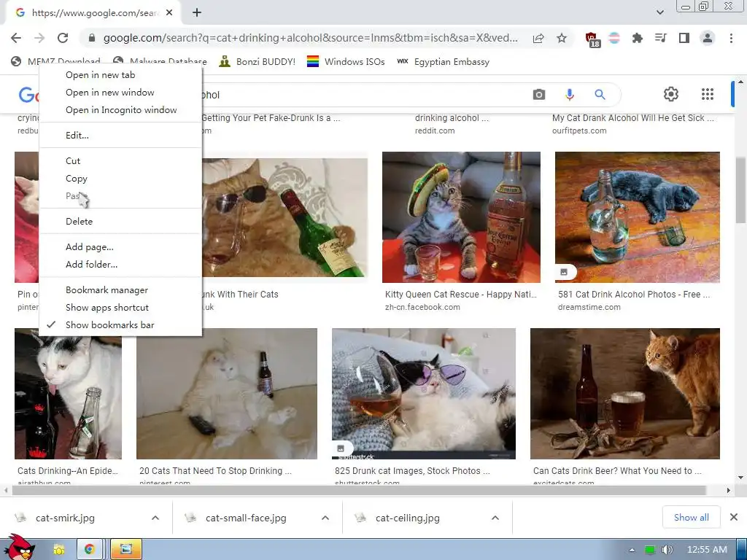Open the fluffy white cat on couch image

click(227, 393)
